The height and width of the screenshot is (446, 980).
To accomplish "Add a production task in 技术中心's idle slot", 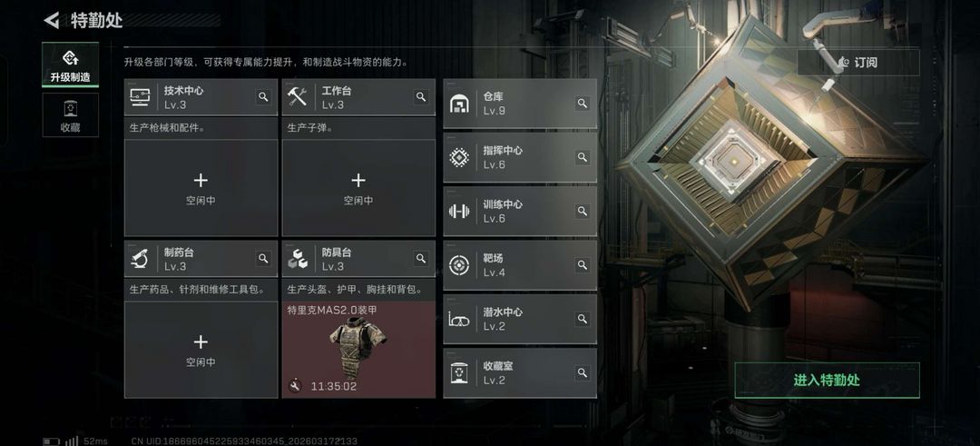I will 201,188.
